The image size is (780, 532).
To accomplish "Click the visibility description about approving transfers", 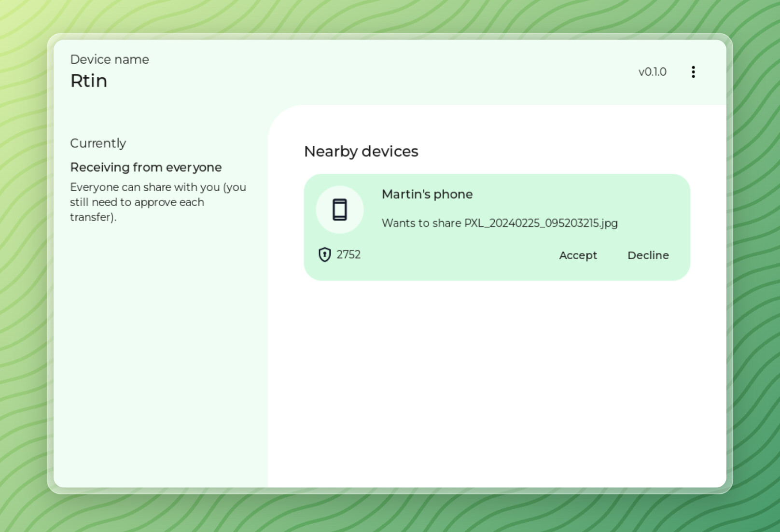I will pyautogui.click(x=158, y=202).
